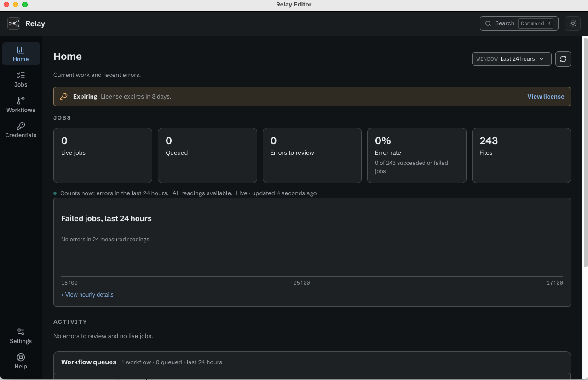Click the 17:00 chart axis label
This screenshot has width=588, height=380.
(555, 283)
